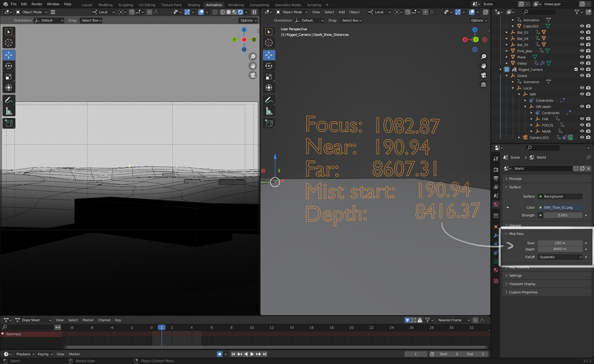Toggle eye visibility for FOCUS

(582, 125)
